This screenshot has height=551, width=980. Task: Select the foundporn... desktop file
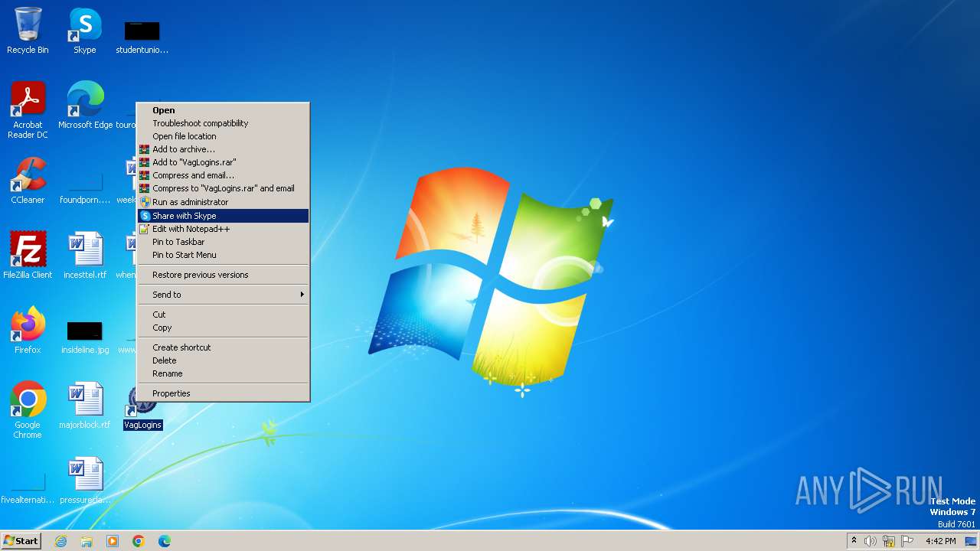pyautogui.click(x=85, y=189)
